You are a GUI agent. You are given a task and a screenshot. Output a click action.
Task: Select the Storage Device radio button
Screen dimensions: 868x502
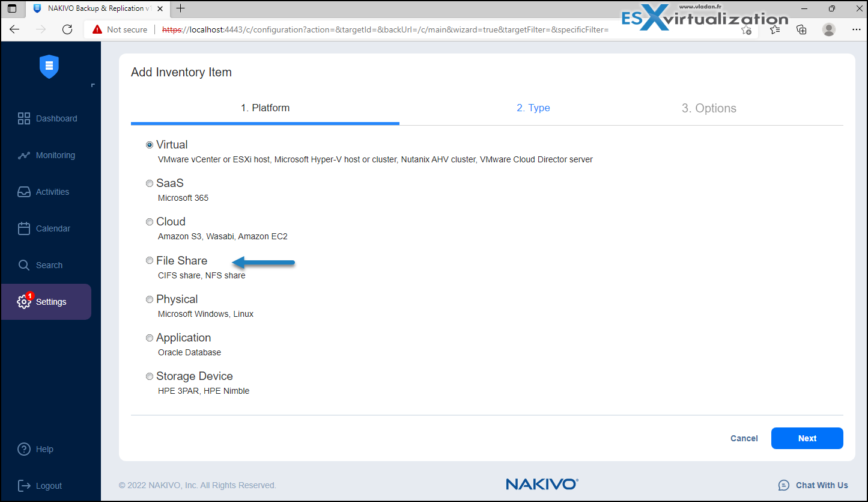click(x=150, y=376)
